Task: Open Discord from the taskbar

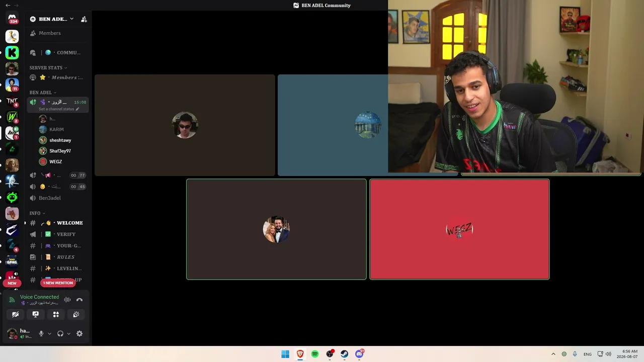Action: pyautogui.click(x=359, y=354)
